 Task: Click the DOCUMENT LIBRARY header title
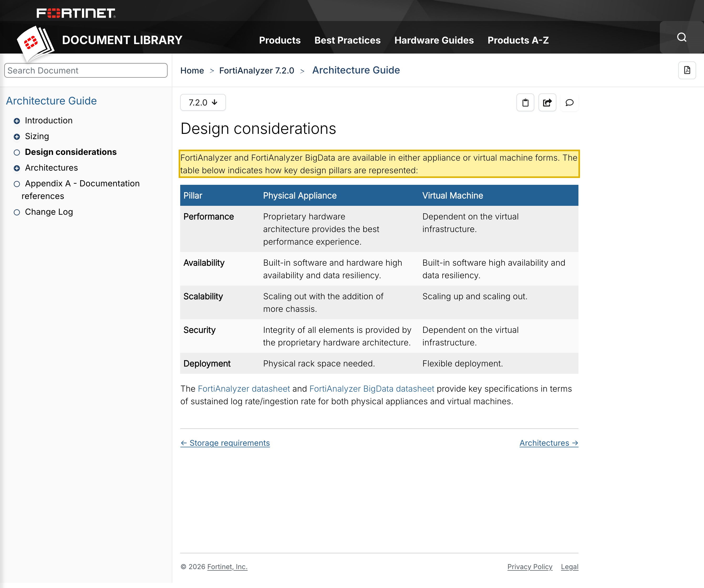122,40
